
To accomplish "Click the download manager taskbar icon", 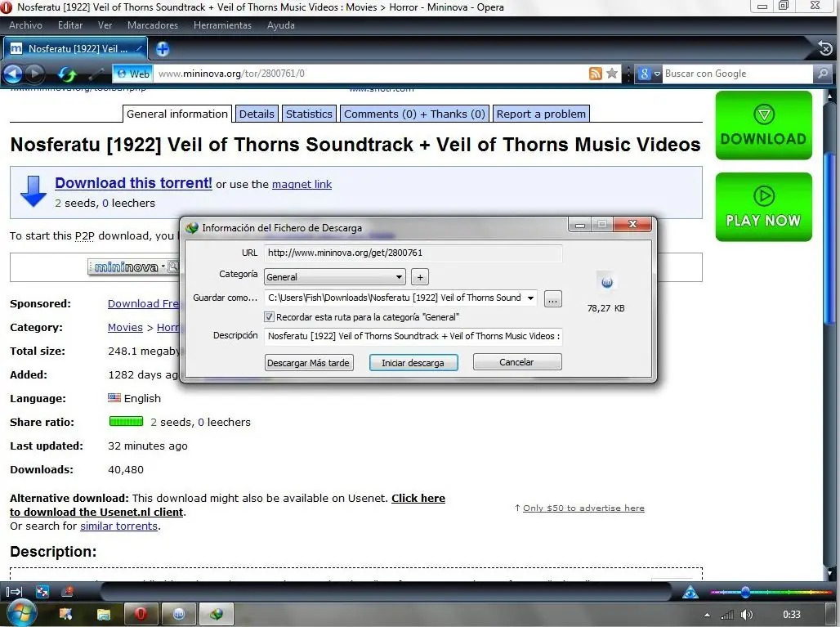I will 217,614.
